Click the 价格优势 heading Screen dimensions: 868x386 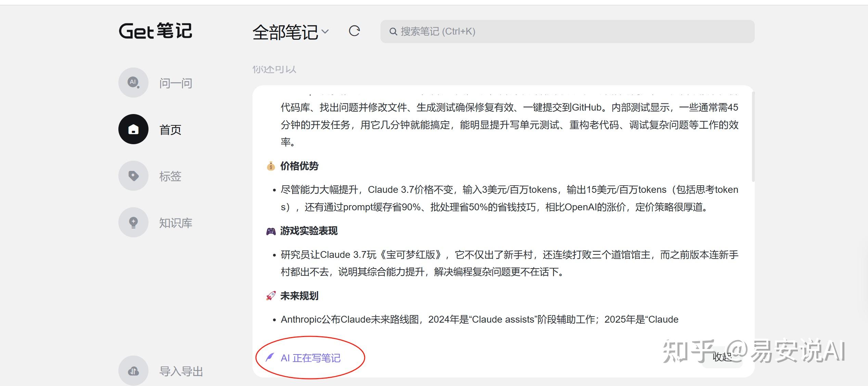point(299,166)
